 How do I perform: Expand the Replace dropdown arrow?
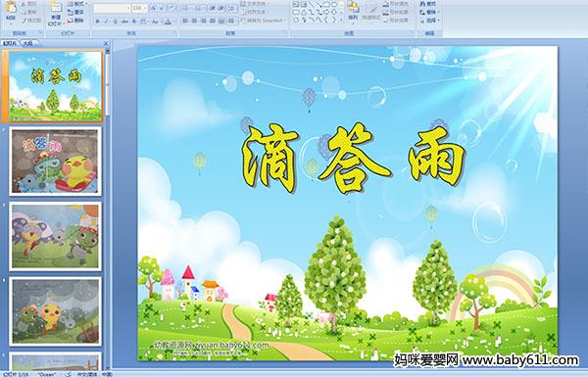(438, 12)
